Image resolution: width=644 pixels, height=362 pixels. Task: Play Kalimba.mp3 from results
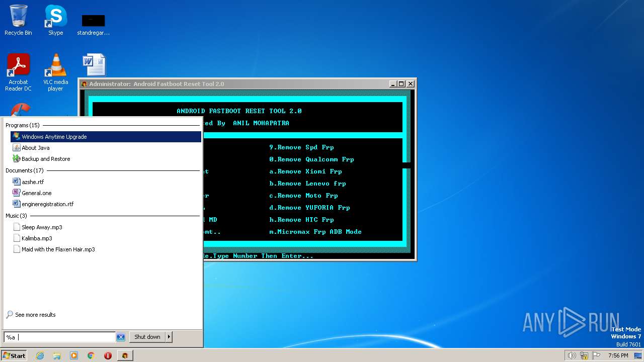pos(106,238)
